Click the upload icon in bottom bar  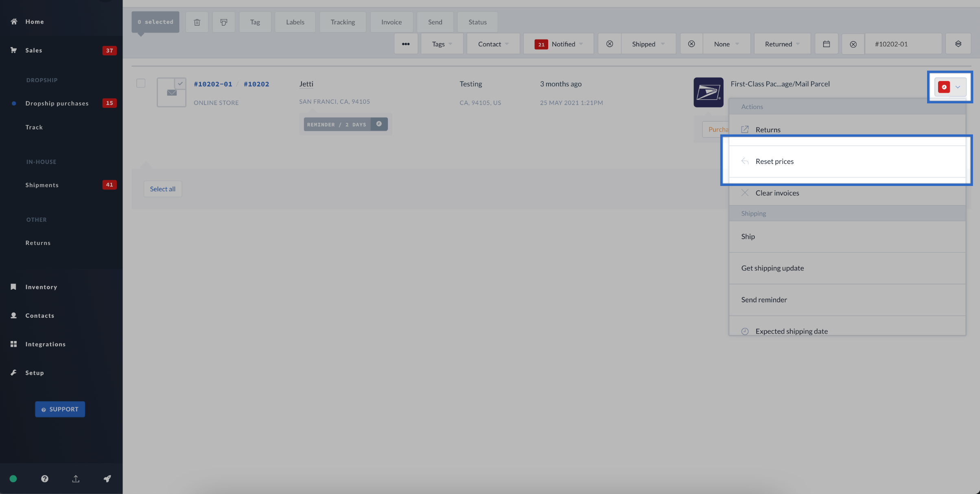tap(76, 479)
